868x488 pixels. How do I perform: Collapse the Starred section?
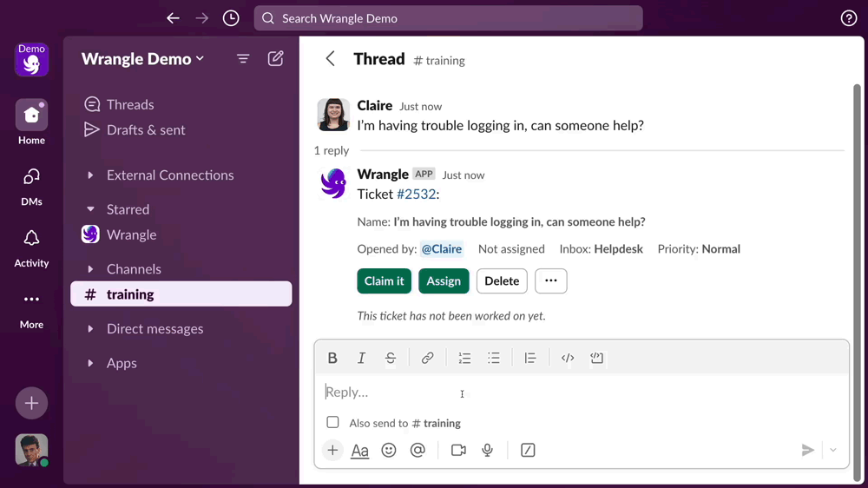point(90,209)
